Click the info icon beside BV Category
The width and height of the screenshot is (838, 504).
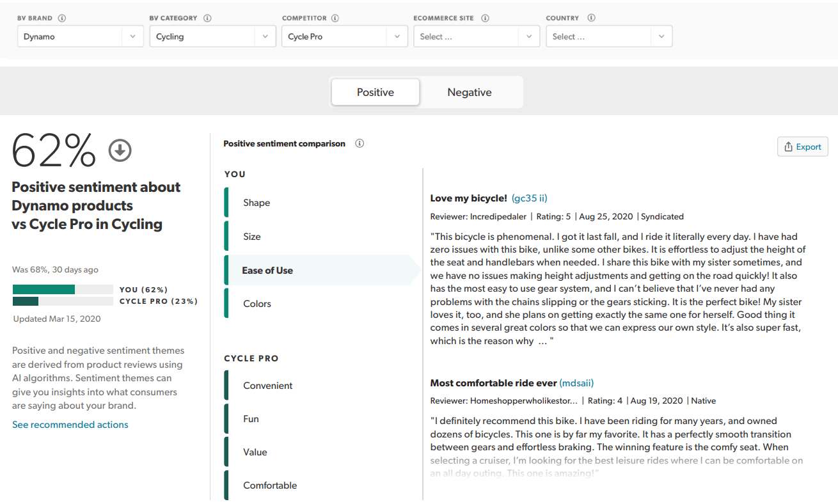coord(207,18)
